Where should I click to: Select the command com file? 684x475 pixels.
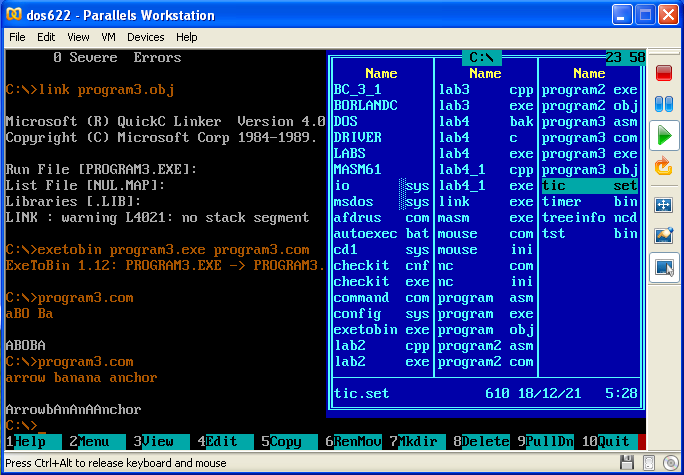point(382,298)
